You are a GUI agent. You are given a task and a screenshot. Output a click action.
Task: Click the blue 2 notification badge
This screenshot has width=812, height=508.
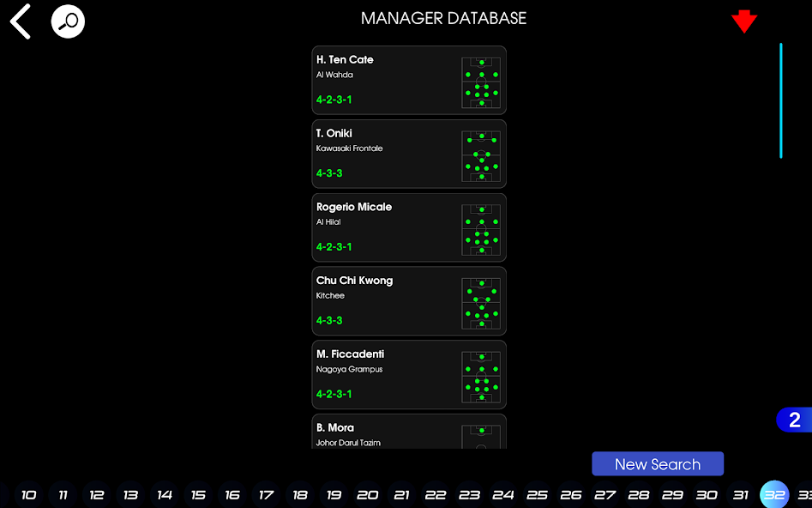point(793,420)
